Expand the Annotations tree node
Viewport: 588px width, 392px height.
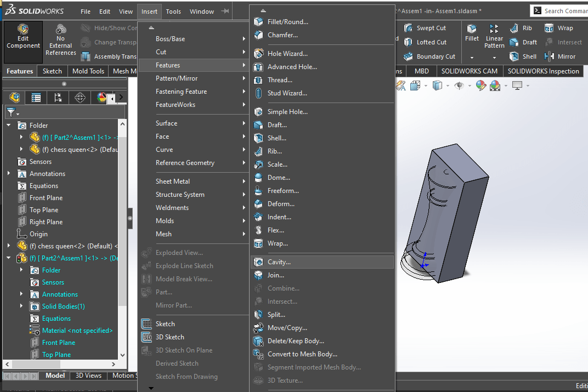coord(9,173)
